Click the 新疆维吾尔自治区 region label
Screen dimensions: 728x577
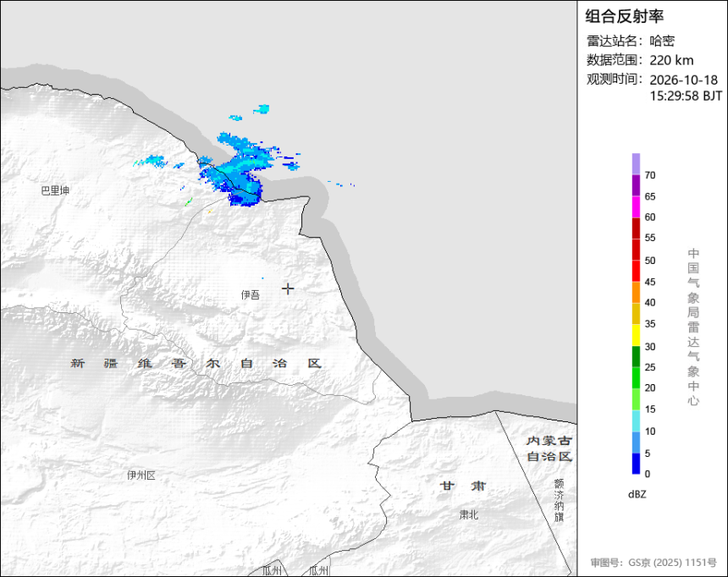pos(196,363)
